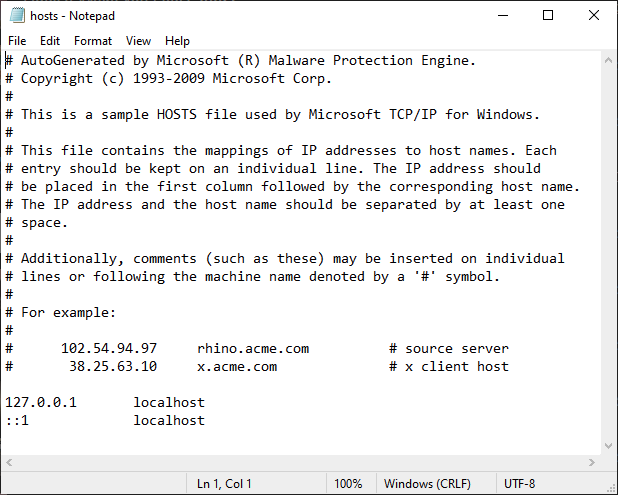Click the horizontal scrollbar right arrow
The image size is (618, 495).
592,462
